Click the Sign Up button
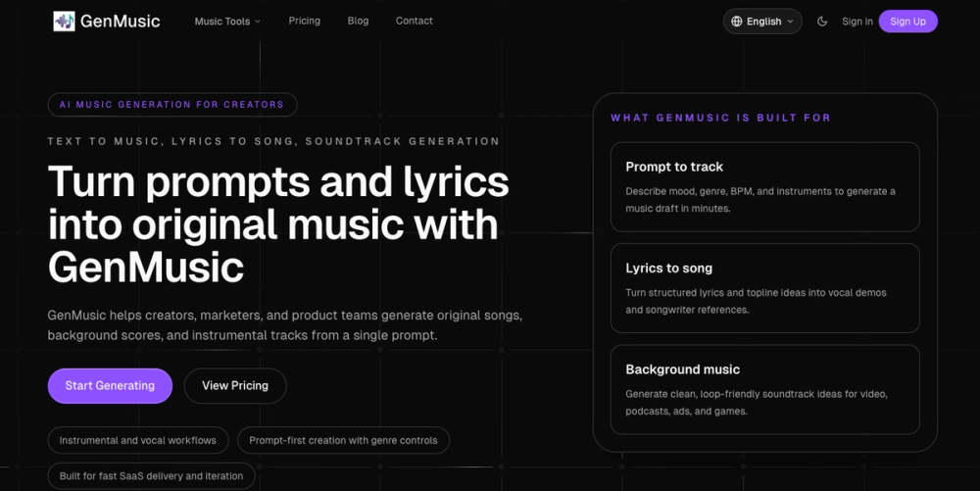Image resolution: width=980 pixels, height=491 pixels. 908,22
